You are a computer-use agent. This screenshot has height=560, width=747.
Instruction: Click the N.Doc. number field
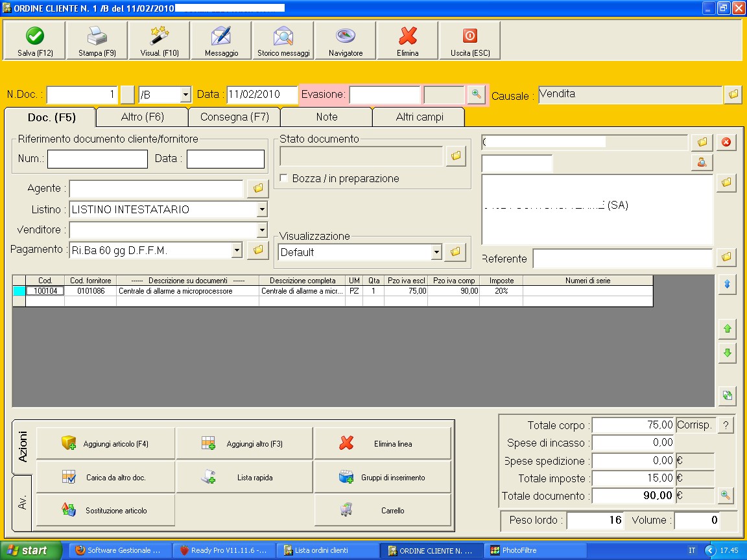[x=82, y=94]
